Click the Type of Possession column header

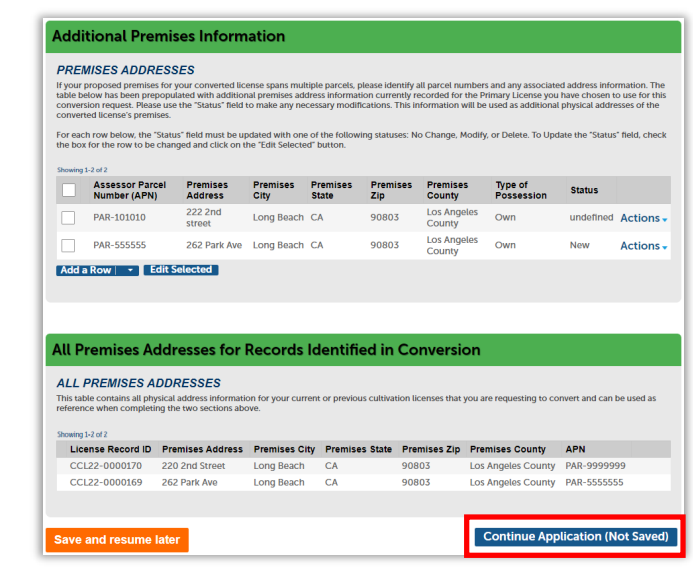pos(521,190)
